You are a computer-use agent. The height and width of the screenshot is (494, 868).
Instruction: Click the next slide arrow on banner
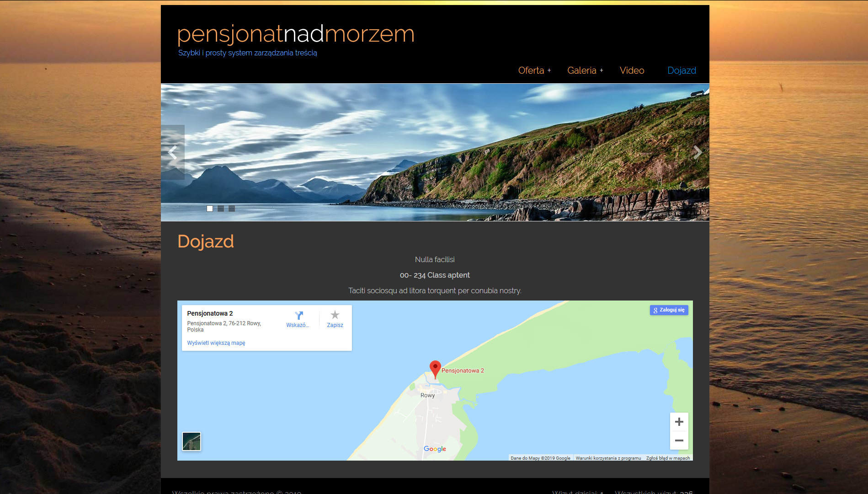(x=697, y=152)
